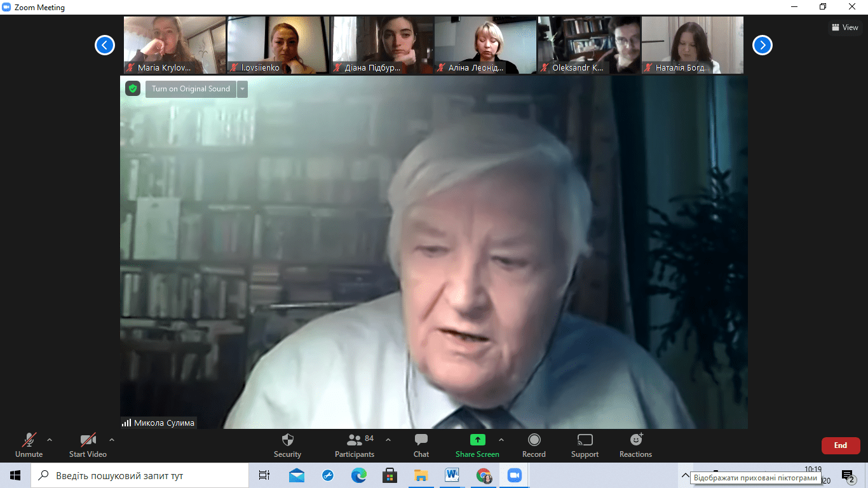The width and height of the screenshot is (868, 488).
Task: Click the green Share Screen icon
Action: coord(477,440)
